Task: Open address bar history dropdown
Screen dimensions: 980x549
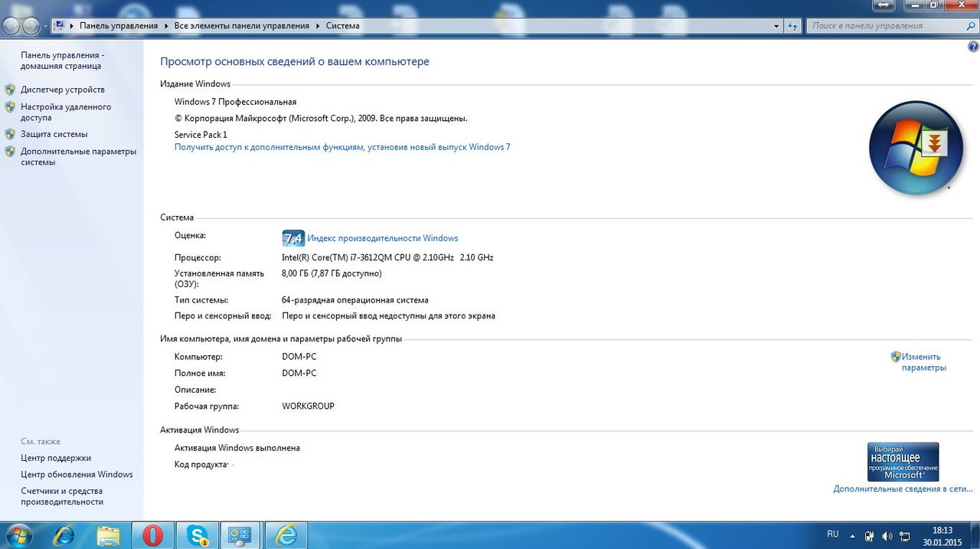Action: [777, 26]
